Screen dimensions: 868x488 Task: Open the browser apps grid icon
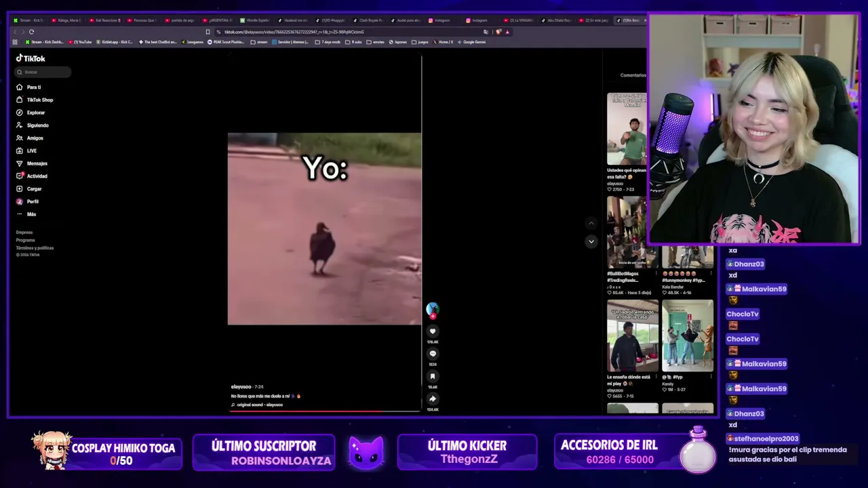15,42
